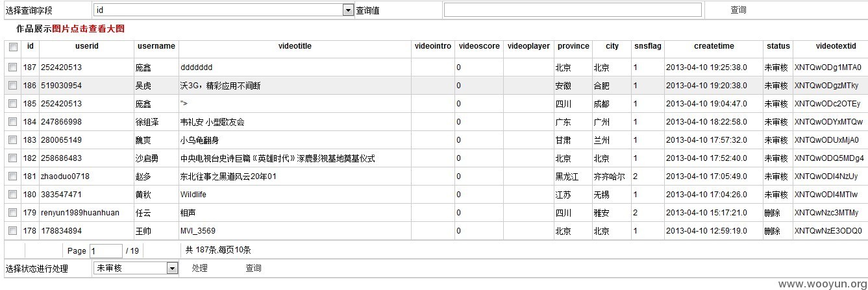Open the status dropdown showing 未审核
Screen dimensions: 868x290
click(136, 268)
